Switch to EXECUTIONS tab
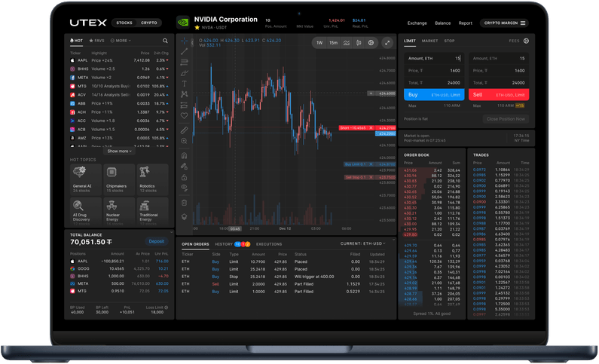This screenshot has height=364, width=599. point(269,244)
